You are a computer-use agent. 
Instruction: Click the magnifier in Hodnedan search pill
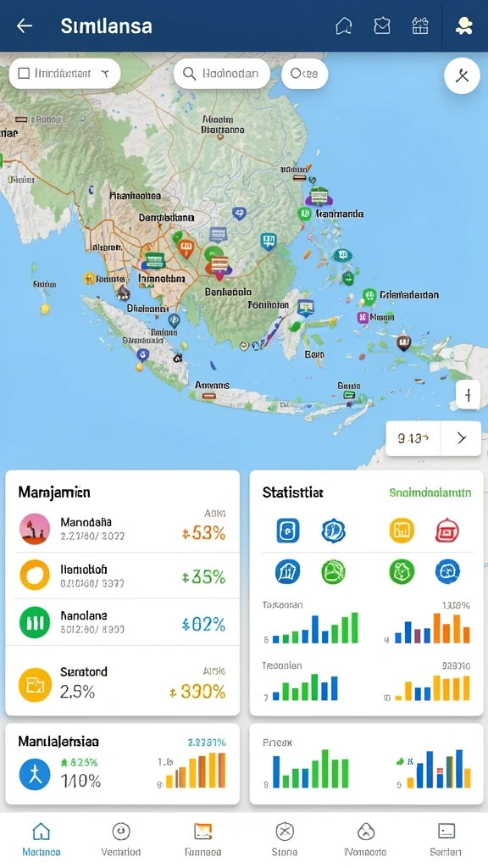point(189,74)
